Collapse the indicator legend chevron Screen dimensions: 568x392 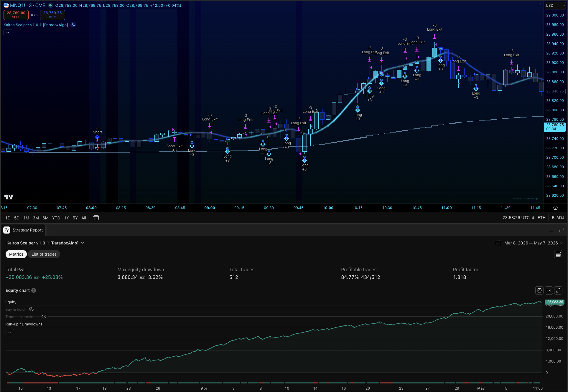[x=8, y=32]
